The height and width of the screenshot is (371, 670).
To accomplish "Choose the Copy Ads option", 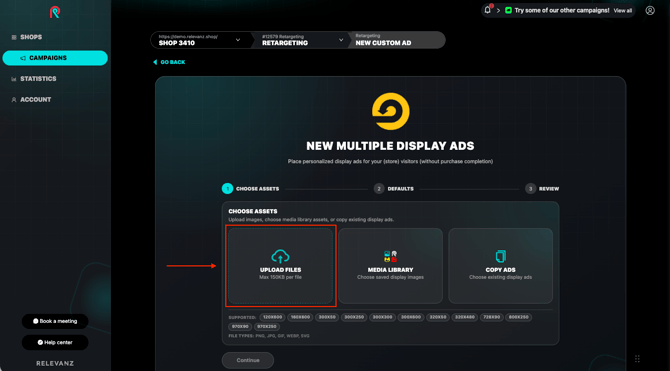I will tap(500, 265).
